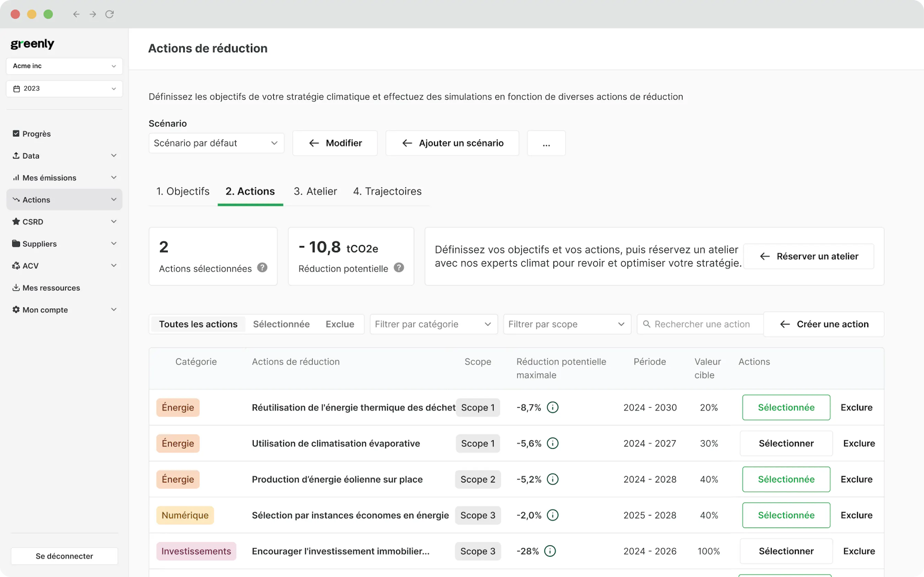Click info icon beside -28% reduction
This screenshot has height=577, width=924.
click(550, 551)
